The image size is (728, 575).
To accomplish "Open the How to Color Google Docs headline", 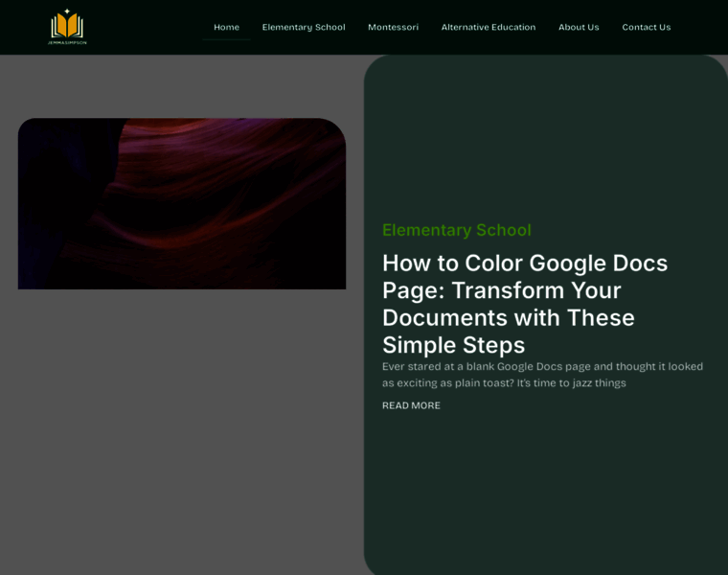I will (x=525, y=303).
